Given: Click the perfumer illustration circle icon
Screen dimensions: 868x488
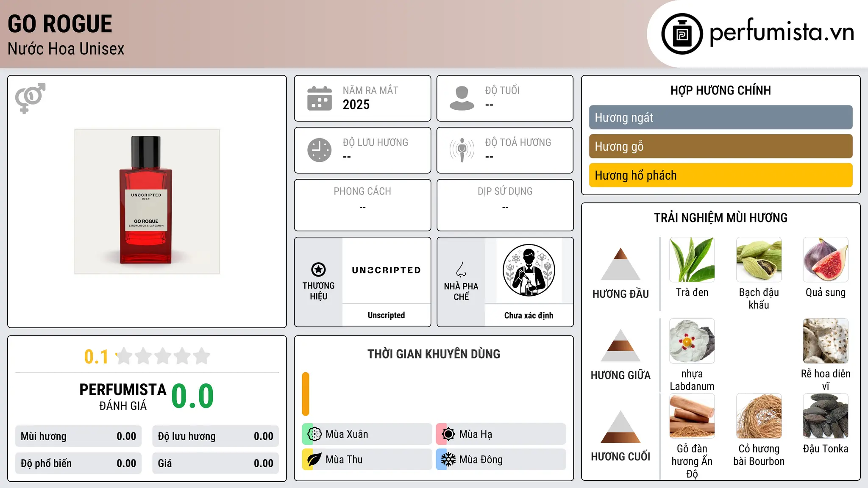Looking at the screenshot, I should 529,270.
